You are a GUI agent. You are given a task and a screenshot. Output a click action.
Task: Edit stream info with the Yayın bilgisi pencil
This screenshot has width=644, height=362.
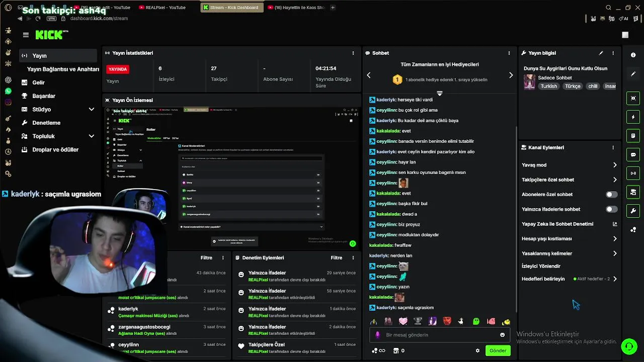click(601, 53)
